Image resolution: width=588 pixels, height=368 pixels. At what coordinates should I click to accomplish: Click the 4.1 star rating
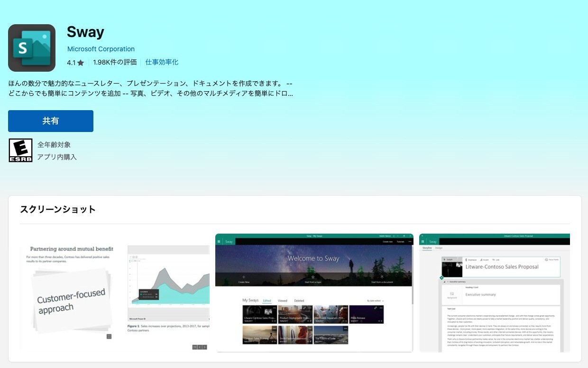pyautogui.click(x=75, y=63)
